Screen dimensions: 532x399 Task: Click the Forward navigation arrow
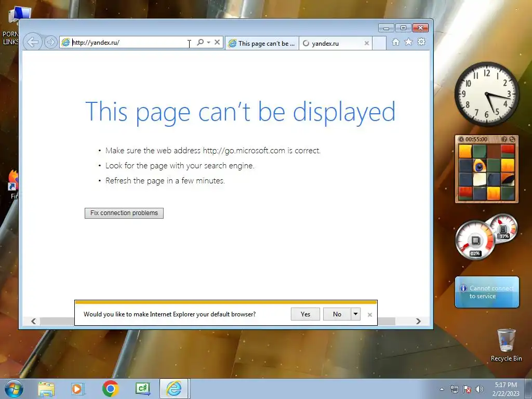(x=50, y=43)
